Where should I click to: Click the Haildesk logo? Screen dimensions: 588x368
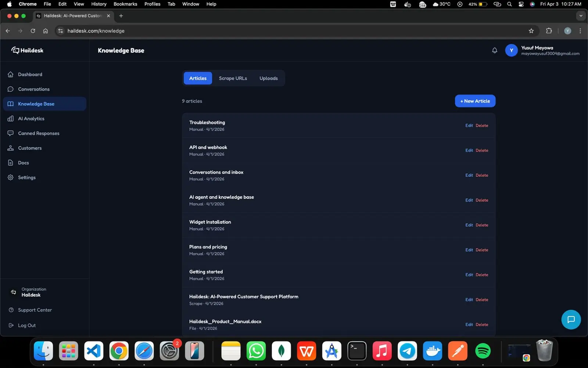tap(27, 50)
